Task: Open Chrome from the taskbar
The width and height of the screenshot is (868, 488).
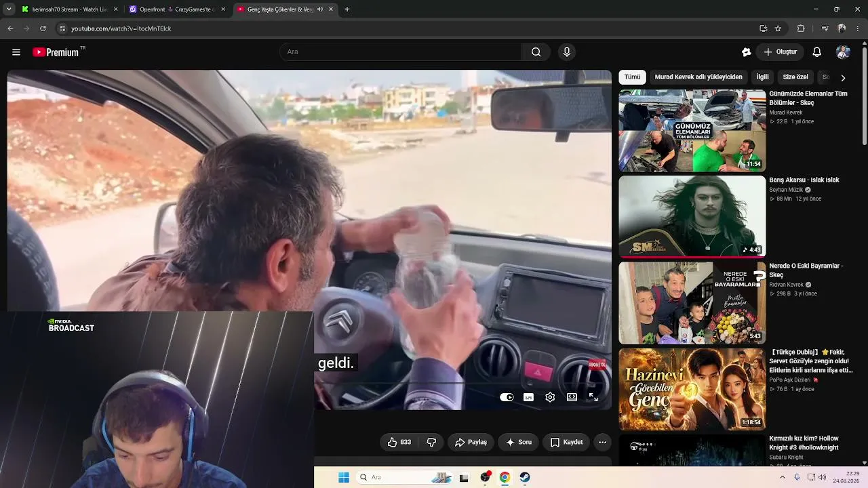Action: point(505,477)
